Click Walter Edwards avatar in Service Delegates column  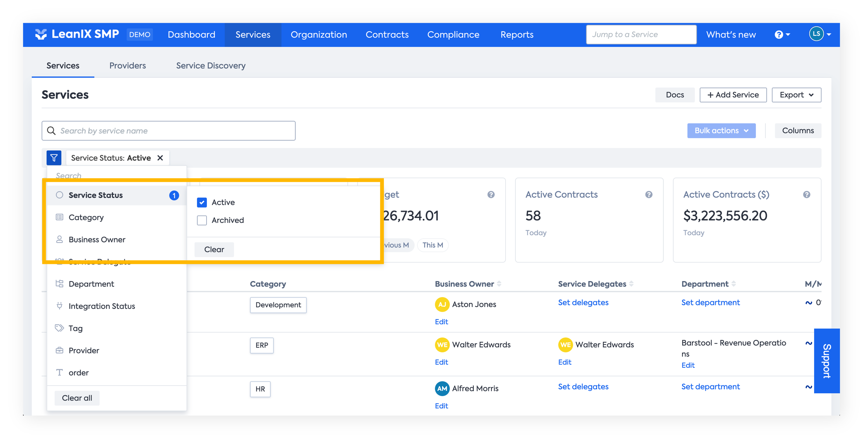[565, 345]
